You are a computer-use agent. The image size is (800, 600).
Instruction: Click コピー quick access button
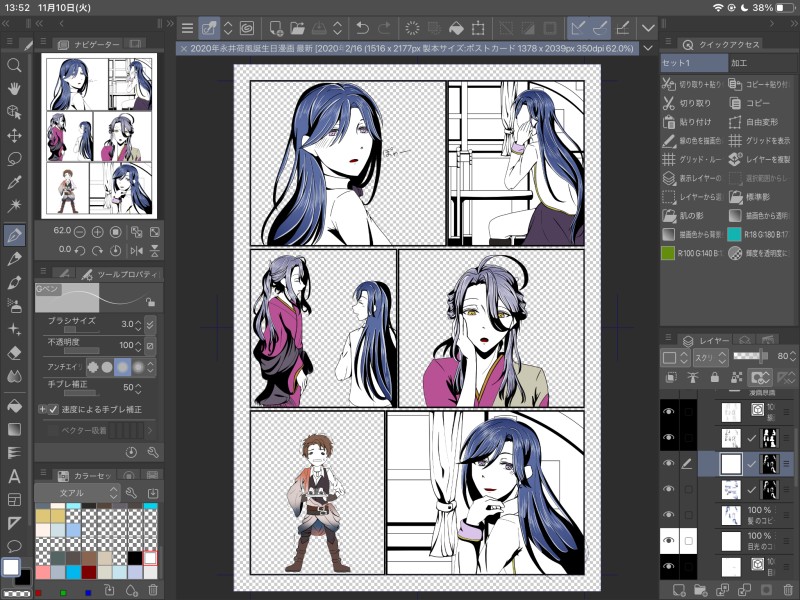tap(751, 103)
